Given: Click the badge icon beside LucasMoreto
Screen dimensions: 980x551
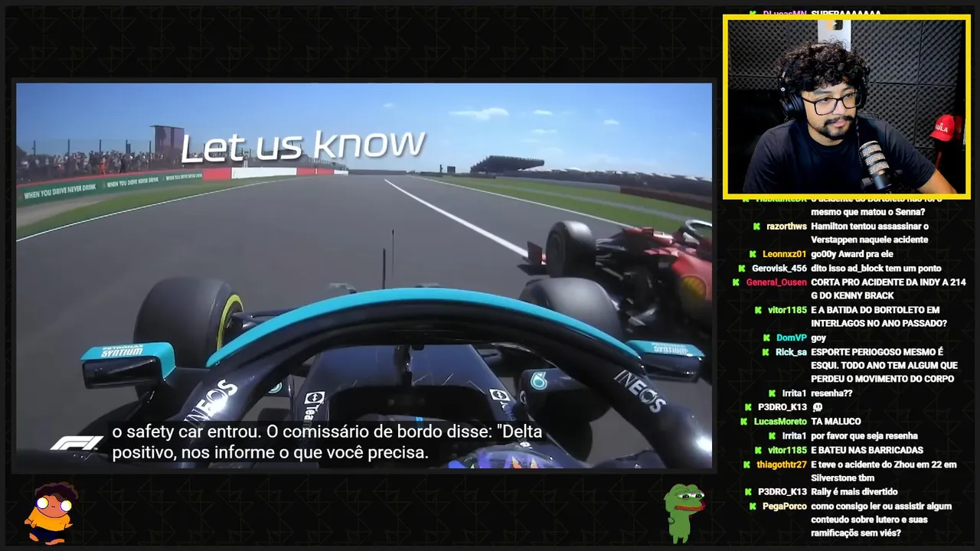Looking at the screenshot, I should [744, 422].
